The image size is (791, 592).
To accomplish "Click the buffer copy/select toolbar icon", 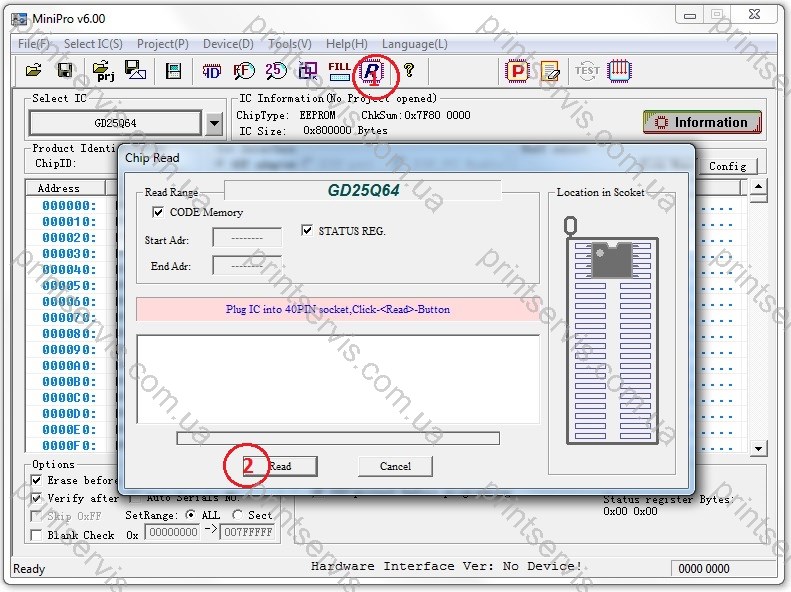I will pyautogui.click(x=308, y=71).
